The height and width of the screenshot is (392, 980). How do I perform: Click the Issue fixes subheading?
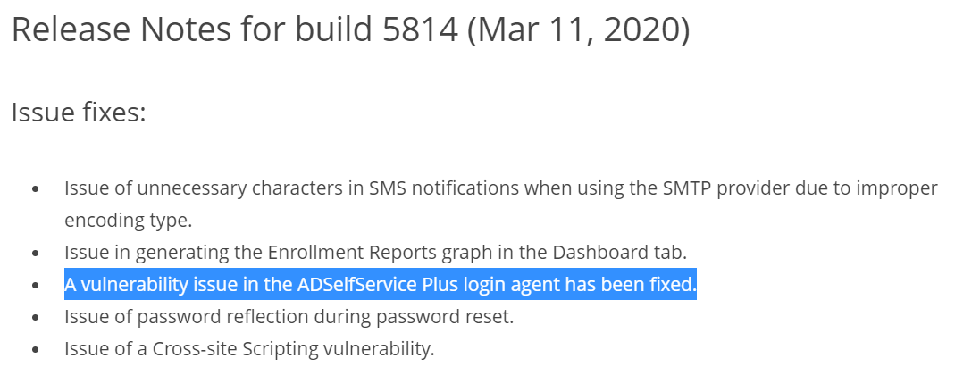click(79, 113)
